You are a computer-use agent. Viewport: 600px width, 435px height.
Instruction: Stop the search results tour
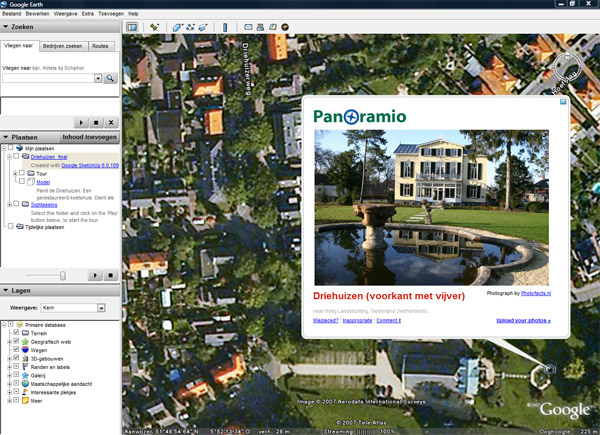click(96, 122)
